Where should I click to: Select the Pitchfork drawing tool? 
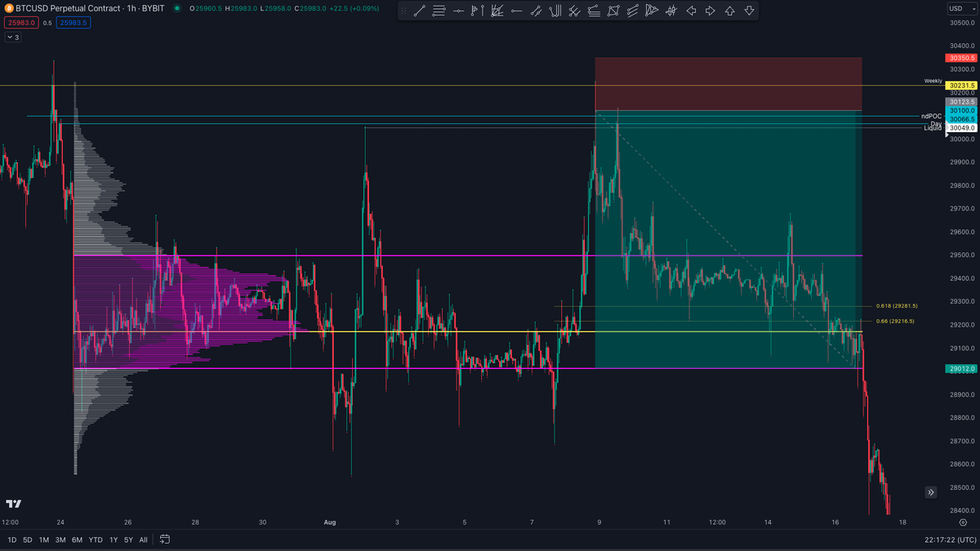tap(555, 11)
